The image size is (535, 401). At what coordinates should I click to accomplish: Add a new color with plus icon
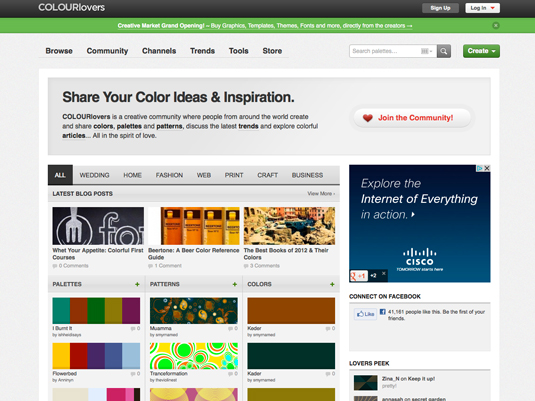[x=332, y=284]
